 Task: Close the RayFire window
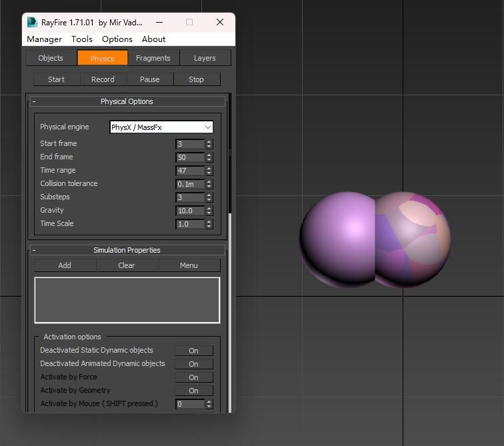pos(220,22)
